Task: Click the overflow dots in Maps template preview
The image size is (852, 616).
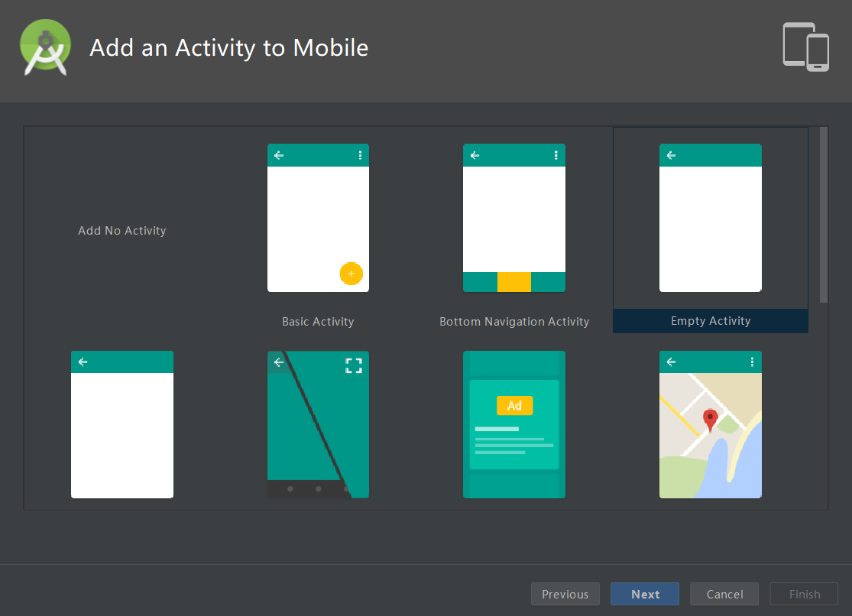Action: 752,362
